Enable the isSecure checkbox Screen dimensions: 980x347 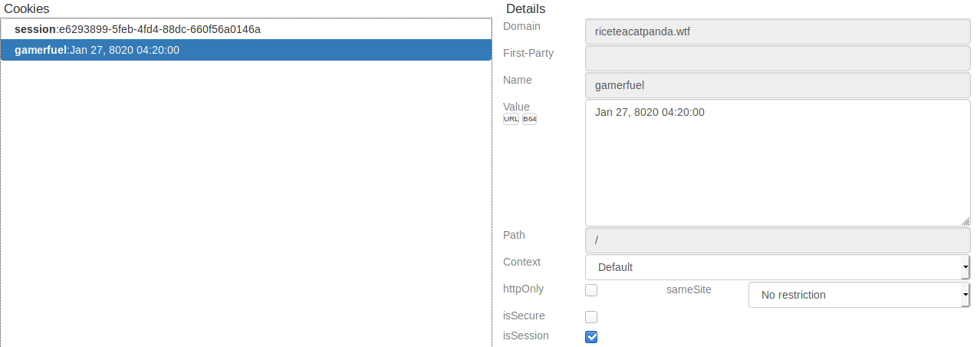click(591, 317)
